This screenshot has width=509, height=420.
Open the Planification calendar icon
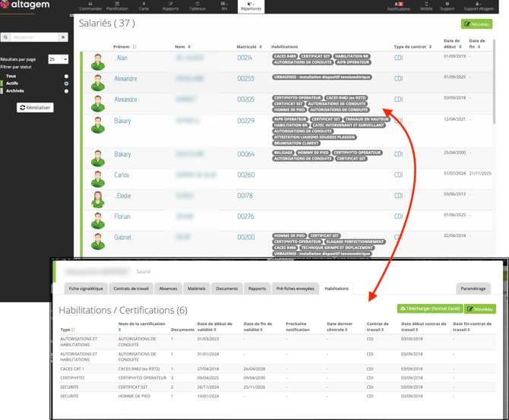click(117, 4)
